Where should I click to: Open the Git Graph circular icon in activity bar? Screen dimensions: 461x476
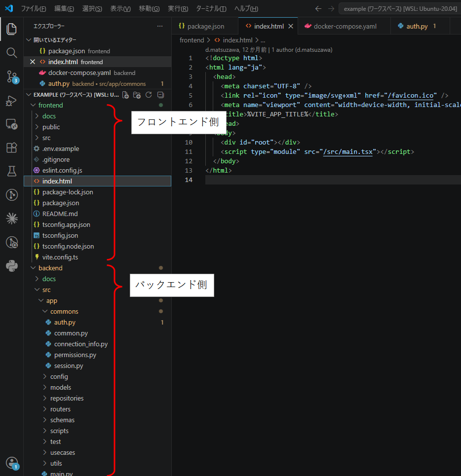(x=11, y=195)
